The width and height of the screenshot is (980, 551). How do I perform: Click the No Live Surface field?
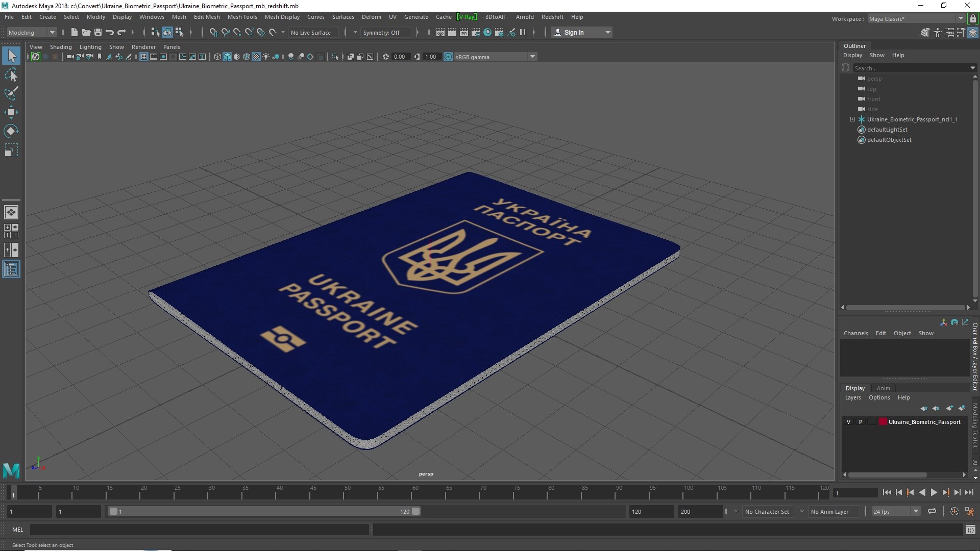313,32
